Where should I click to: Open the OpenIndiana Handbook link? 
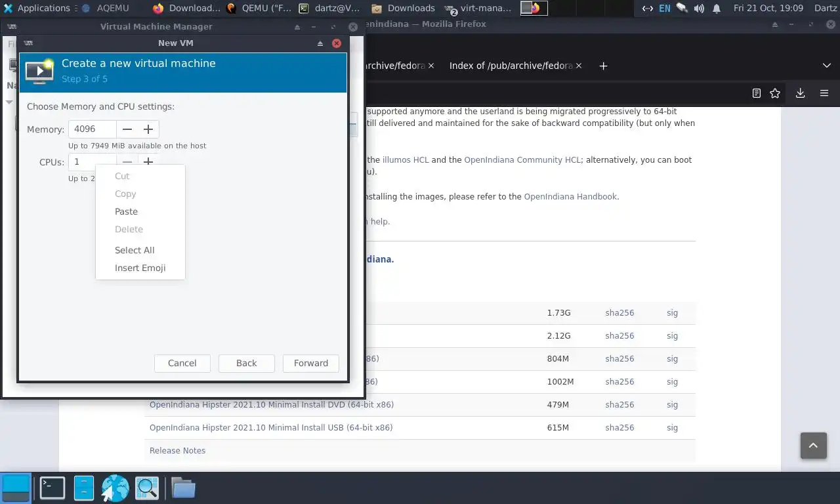click(x=570, y=196)
